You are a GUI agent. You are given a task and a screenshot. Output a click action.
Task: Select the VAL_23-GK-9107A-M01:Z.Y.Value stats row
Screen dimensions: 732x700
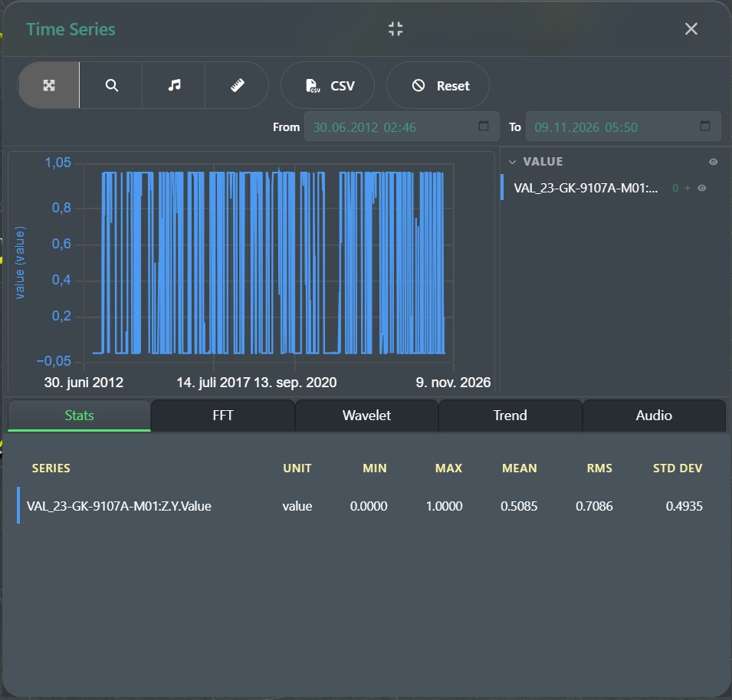[x=366, y=506]
